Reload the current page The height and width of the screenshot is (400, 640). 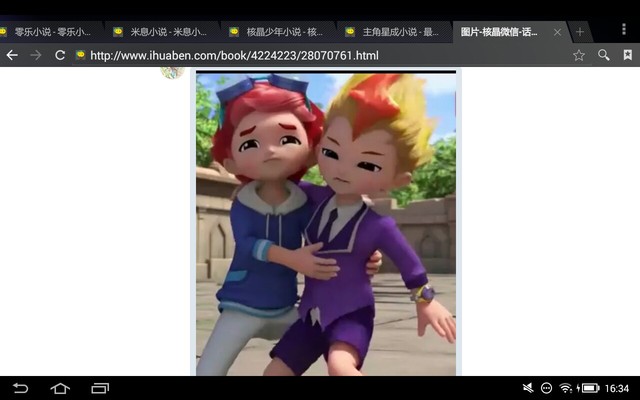point(60,55)
